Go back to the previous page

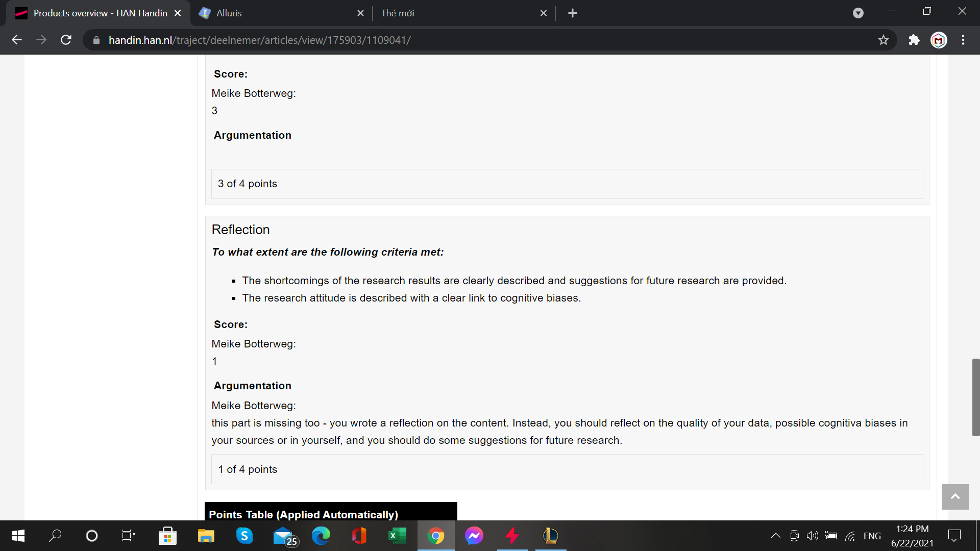(17, 40)
